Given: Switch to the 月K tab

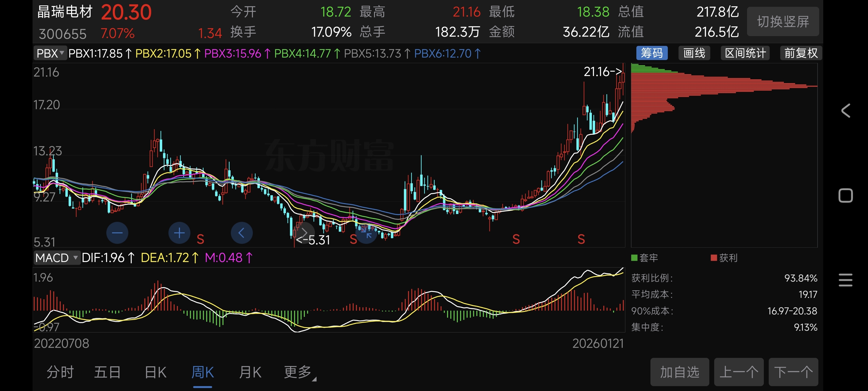Looking at the screenshot, I should 250,373.
